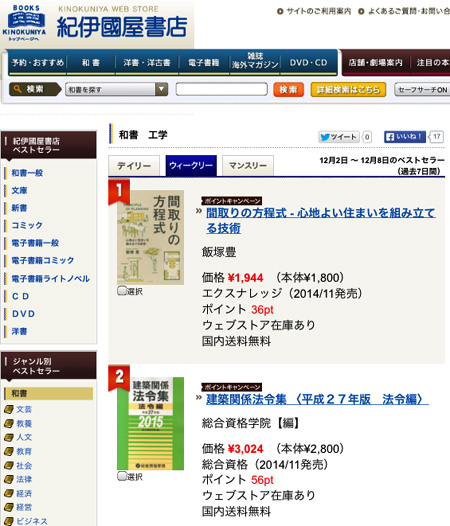Click the like count bubble showing 17
This screenshot has height=526, width=450.
coord(436,137)
